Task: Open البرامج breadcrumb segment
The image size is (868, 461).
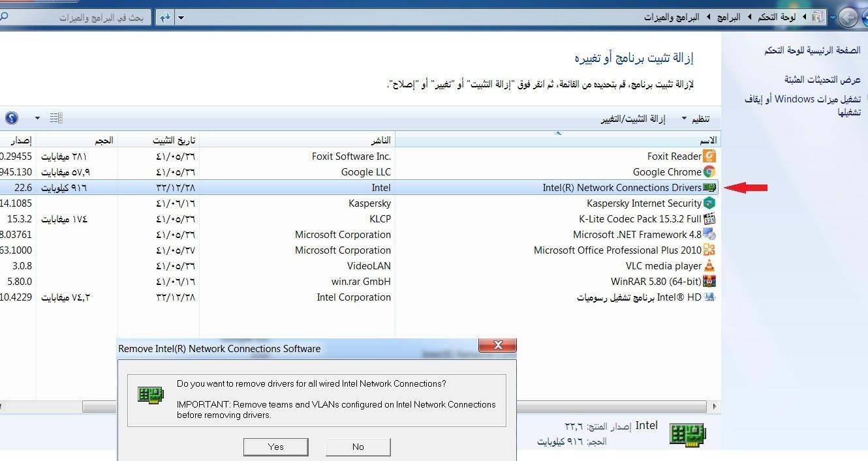Action: (x=727, y=17)
